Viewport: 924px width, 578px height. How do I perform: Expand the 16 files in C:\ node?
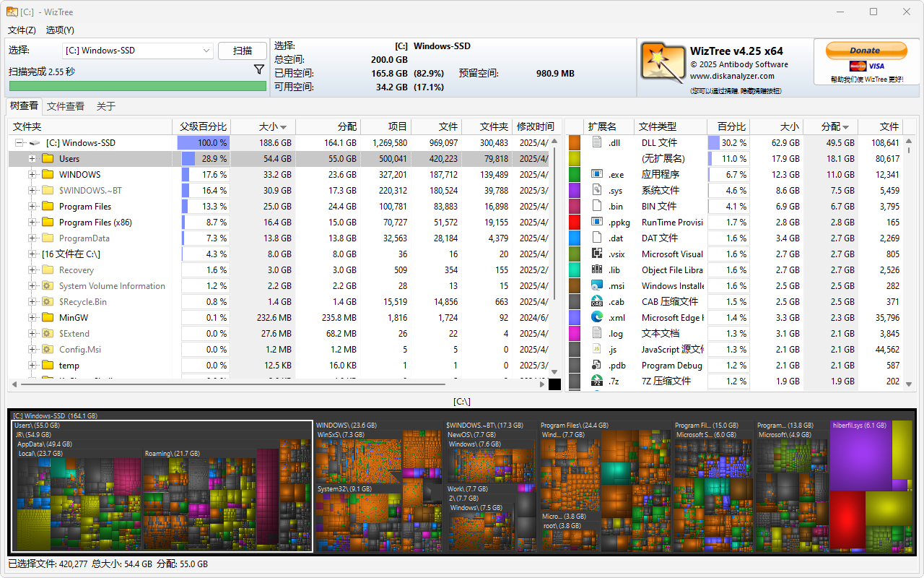click(32, 254)
